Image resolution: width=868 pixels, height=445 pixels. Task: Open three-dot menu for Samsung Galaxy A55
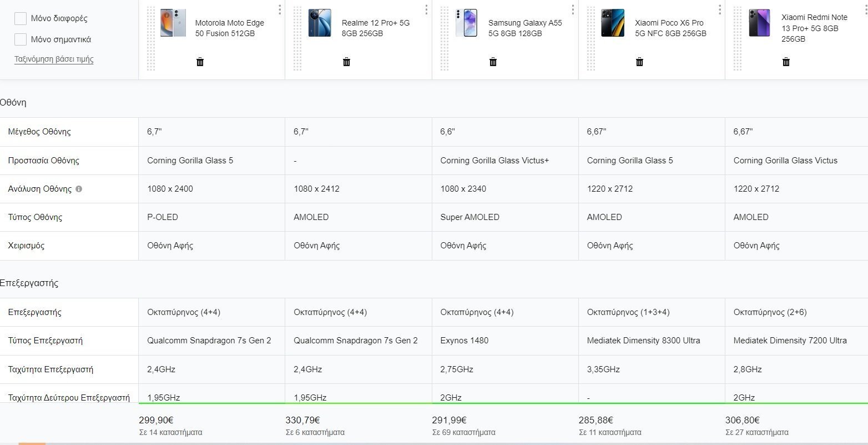click(573, 9)
